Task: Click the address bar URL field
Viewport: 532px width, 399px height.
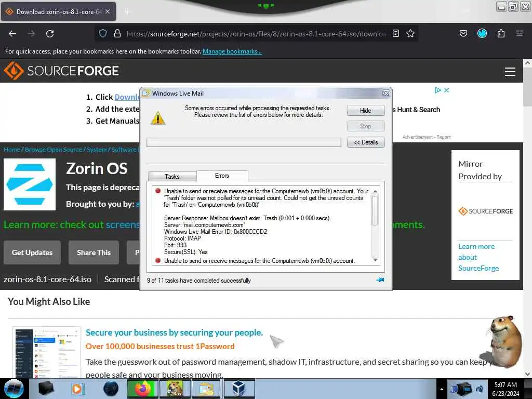Action: tap(256, 34)
